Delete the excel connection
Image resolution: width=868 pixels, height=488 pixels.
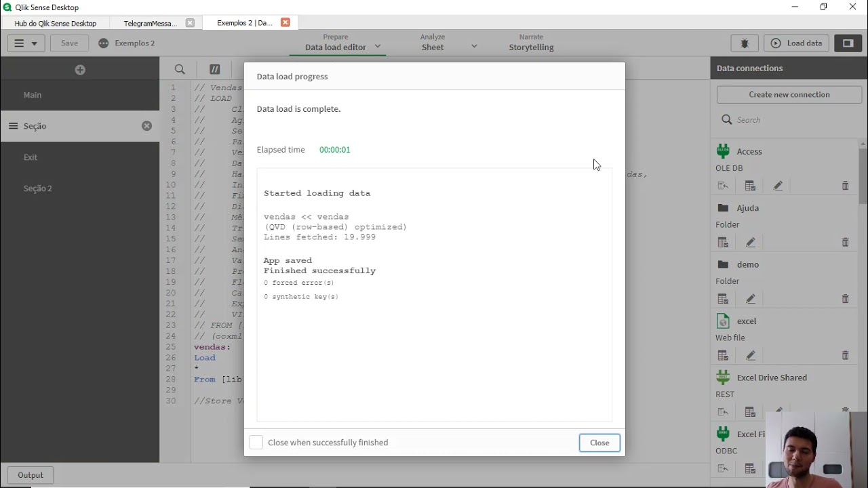point(845,355)
